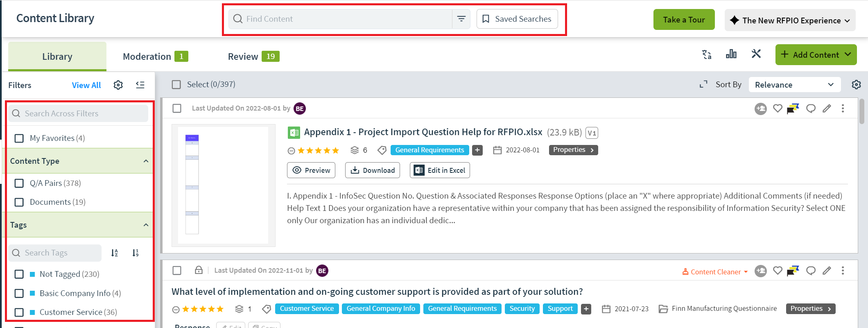The image size is (868, 328).
Task: Switch to the Library tab
Action: pos(57,57)
